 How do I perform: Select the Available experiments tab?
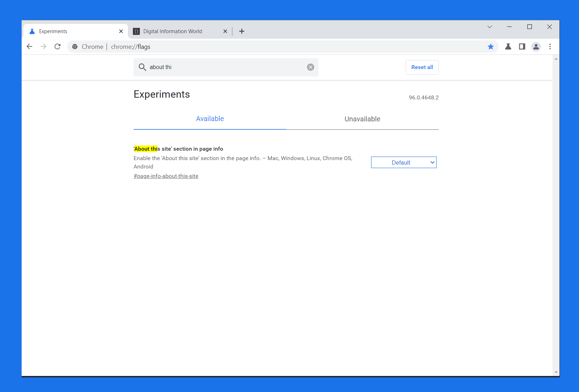pos(210,119)
